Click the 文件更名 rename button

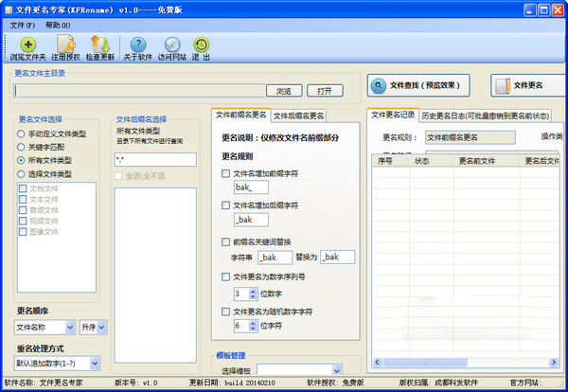[x=523, y=85]
